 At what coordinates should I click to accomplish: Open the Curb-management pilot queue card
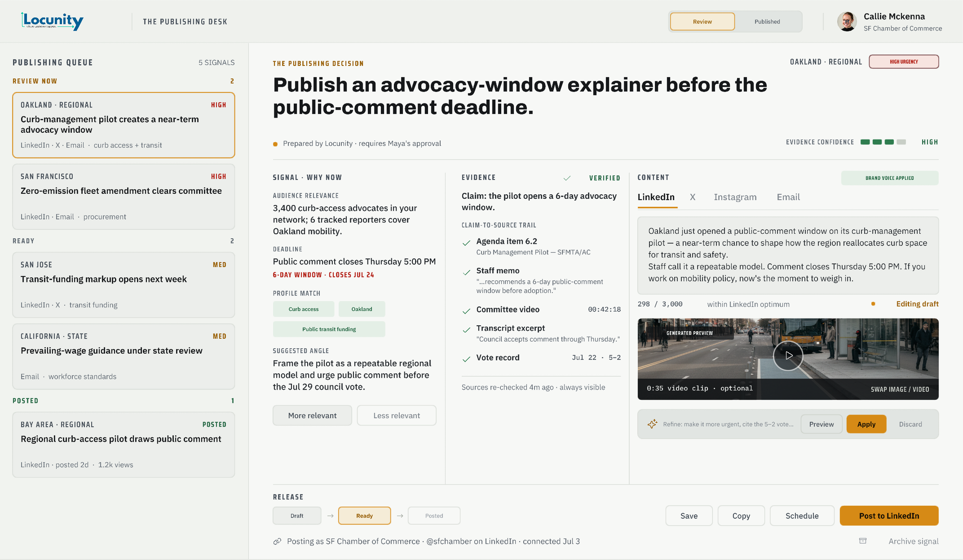pos(124,125)
